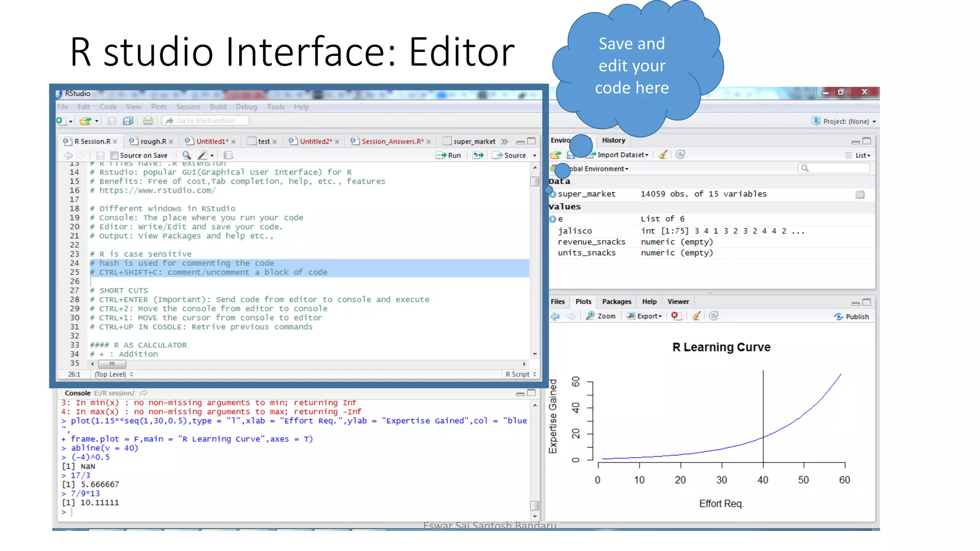Clear all plots broom icon
This screenshot has height=551, width=980.
tap(696, 316)
